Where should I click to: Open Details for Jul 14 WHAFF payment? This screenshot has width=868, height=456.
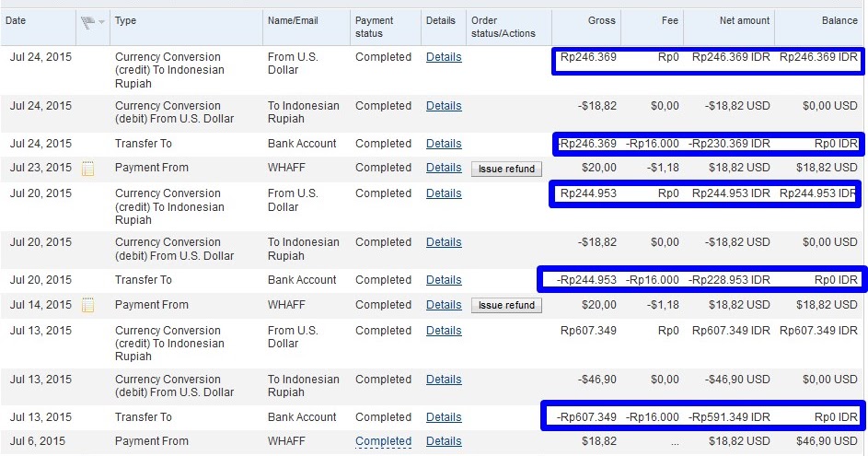444,305
